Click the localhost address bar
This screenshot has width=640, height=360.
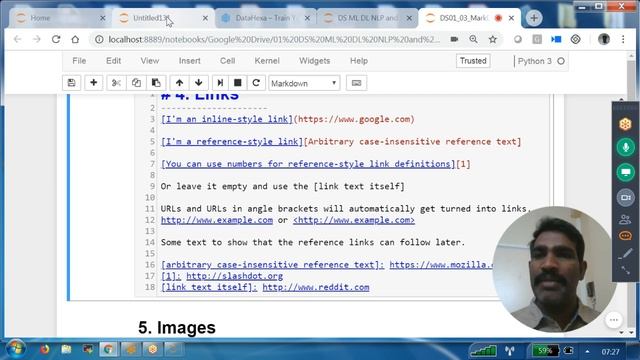(x=274, y=40)
